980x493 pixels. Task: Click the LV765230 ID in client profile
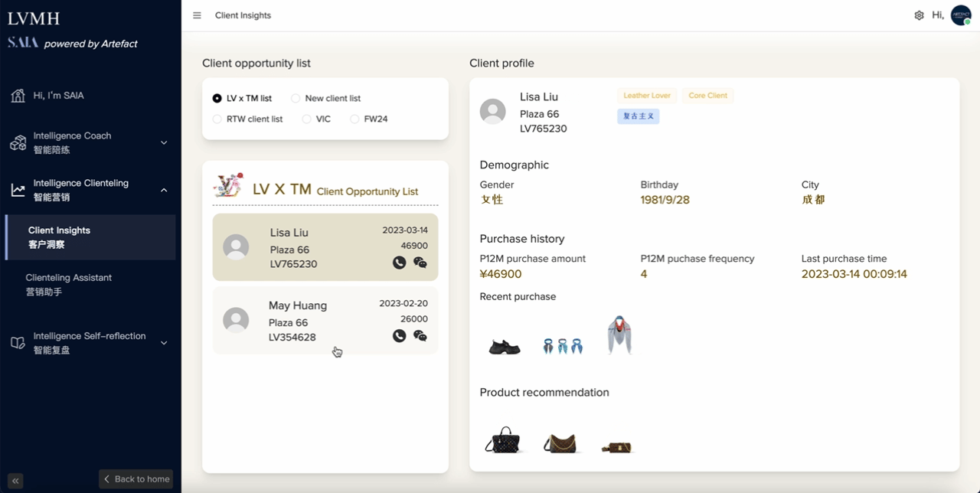click(544, 129)
